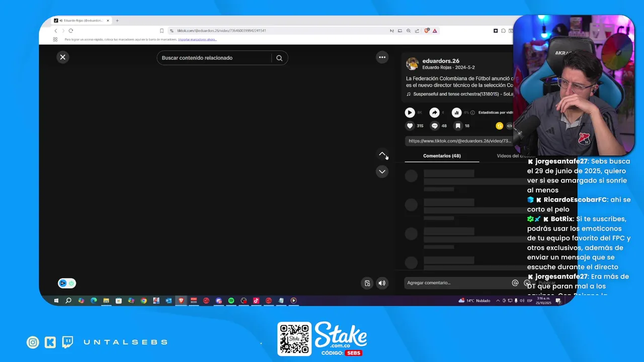This screenshot has width=644, height=362.
Task: Open the Chrome icon on the taskbar
Action: [144, 301]
